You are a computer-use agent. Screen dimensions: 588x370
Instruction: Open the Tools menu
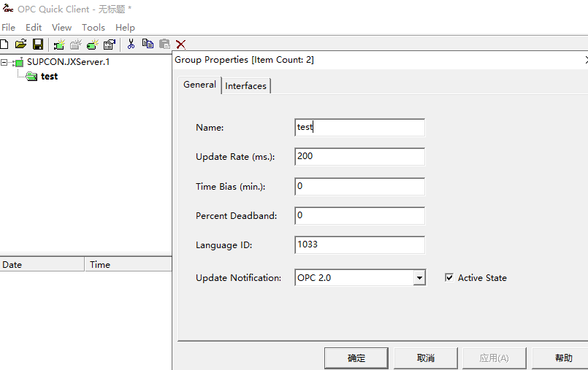[93, 27]
